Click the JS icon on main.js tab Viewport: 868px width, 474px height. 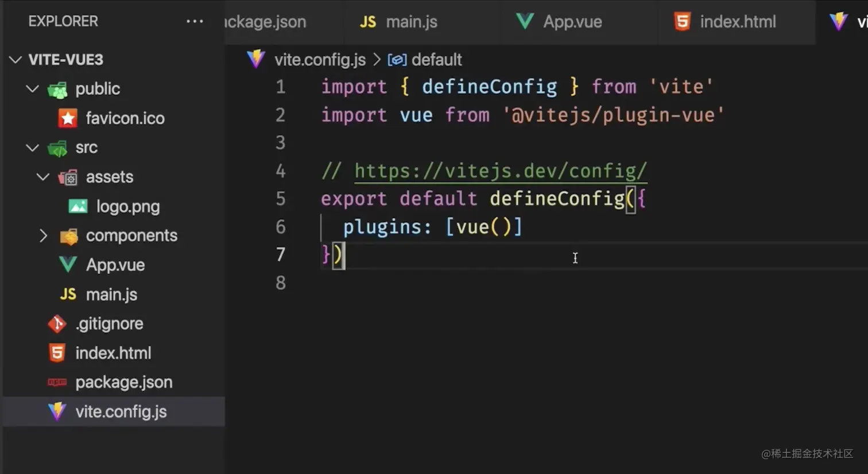tap(367, 22)
